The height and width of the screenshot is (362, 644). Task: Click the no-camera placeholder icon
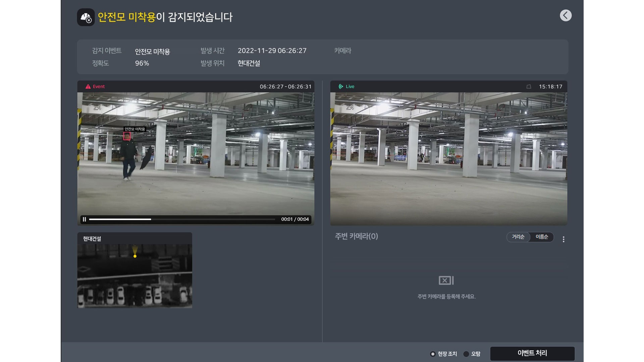pos(446,280)
